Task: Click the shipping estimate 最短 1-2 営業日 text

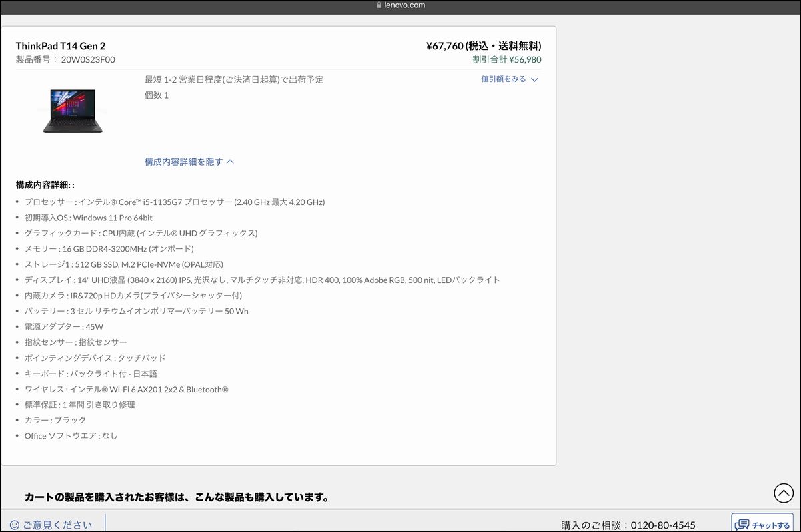Action: (234, 79)
